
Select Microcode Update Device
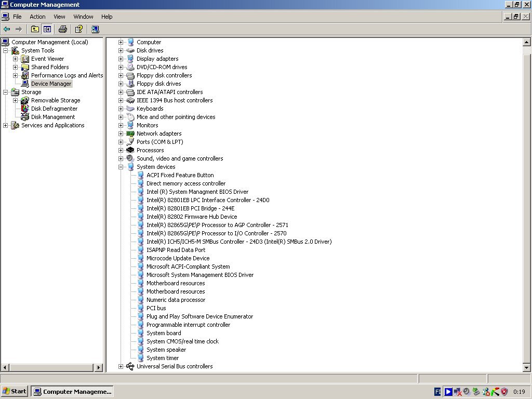click(x=178, y=258)
